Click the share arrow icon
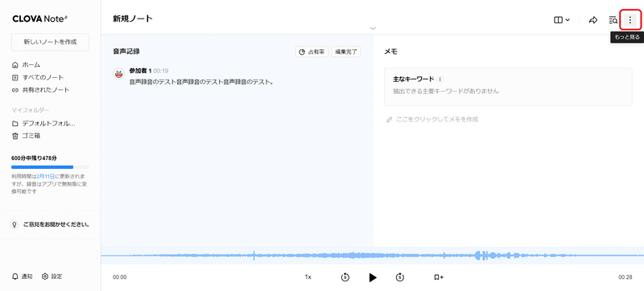This screenshot has height=291, width=644. click(x=592, y=20)
